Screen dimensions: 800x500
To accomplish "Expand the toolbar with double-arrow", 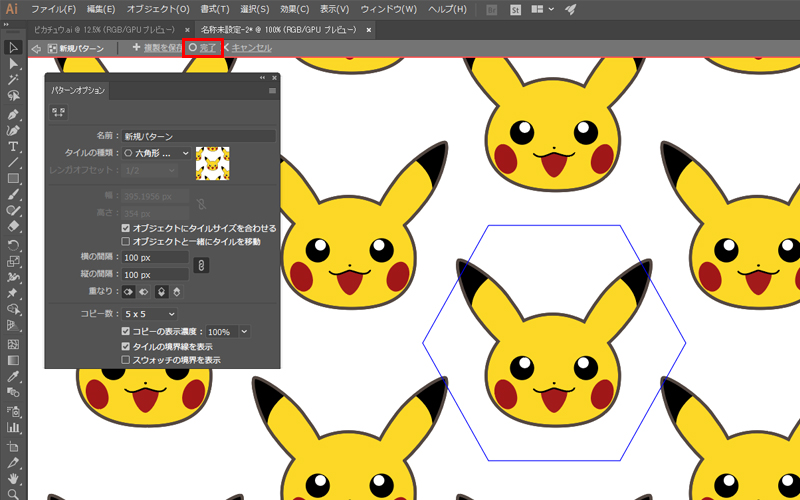I will (x=6, y=24).
